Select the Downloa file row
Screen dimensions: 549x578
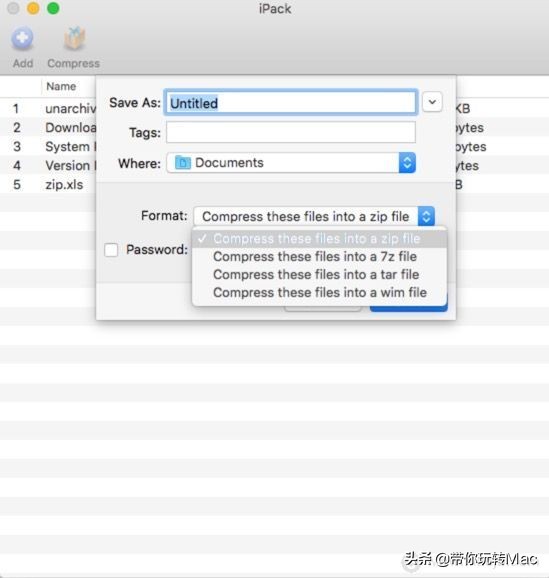point(48,128)
